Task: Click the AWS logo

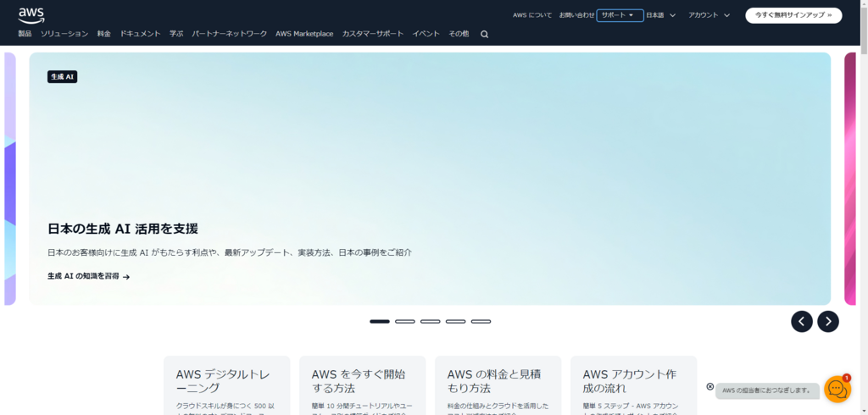Action: pos(31,15)
